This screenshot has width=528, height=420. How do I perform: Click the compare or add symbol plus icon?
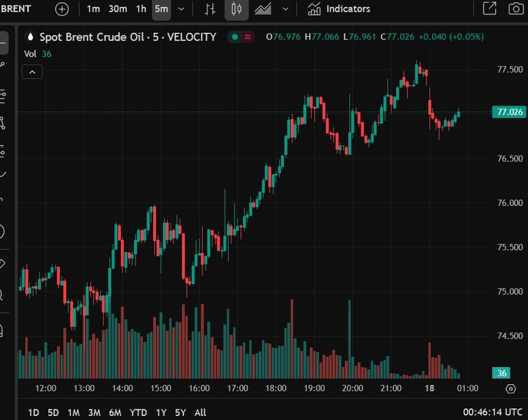click(x=62, y=9)
